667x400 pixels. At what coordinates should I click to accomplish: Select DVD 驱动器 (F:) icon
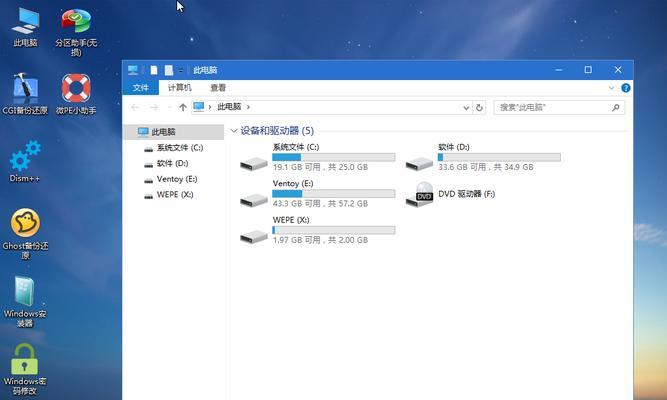(419, 195)
